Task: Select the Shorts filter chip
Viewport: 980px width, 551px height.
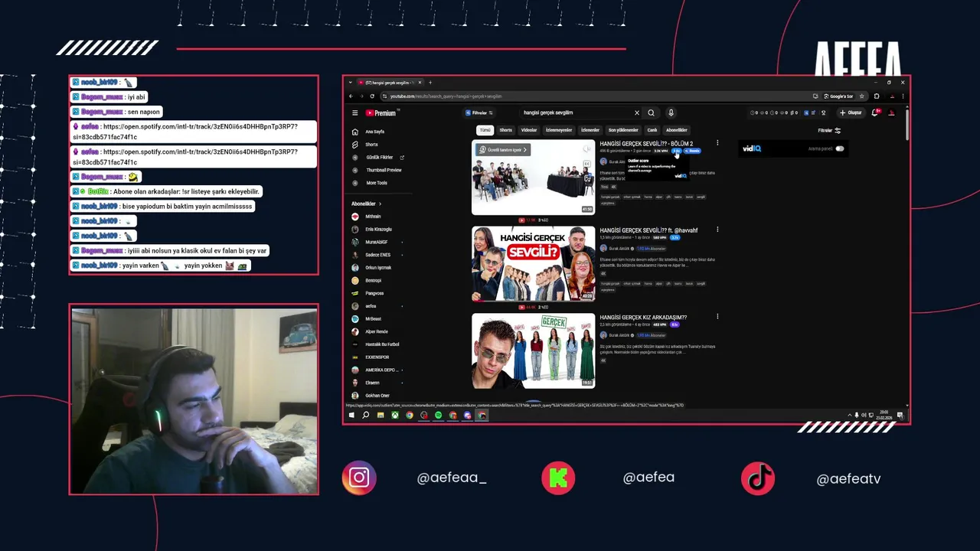Action: tap(506, 130)
